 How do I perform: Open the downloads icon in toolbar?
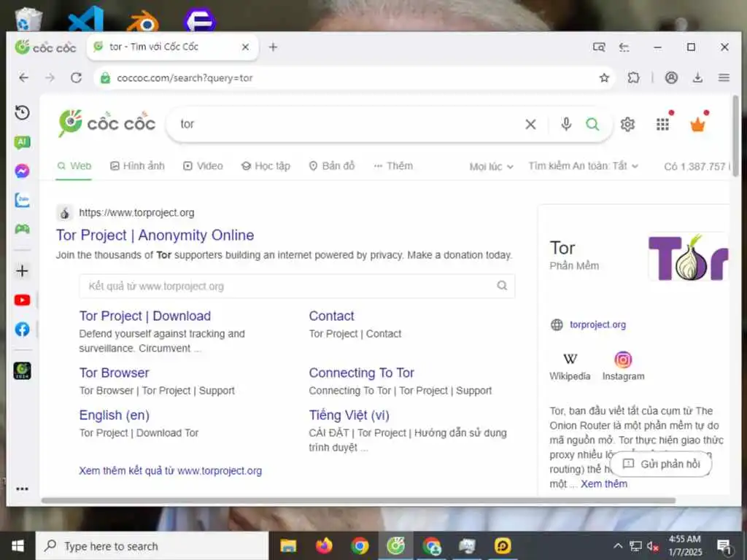[x=697, y=77]
